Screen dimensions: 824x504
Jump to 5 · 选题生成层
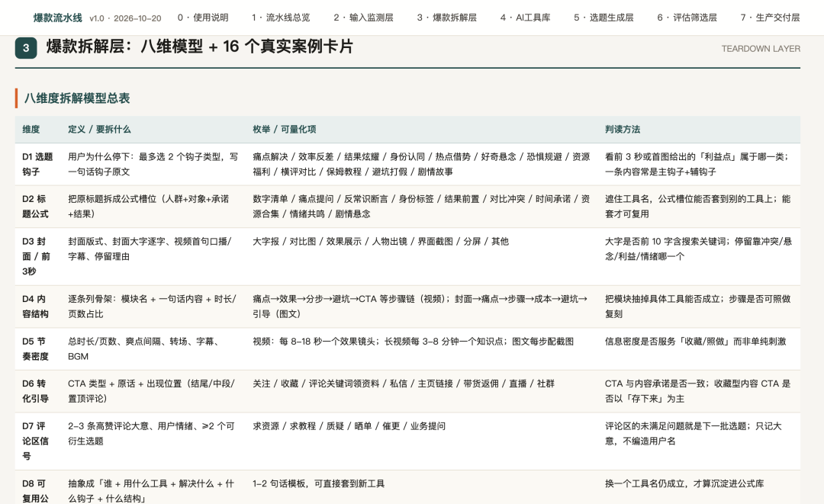[604, 18]
